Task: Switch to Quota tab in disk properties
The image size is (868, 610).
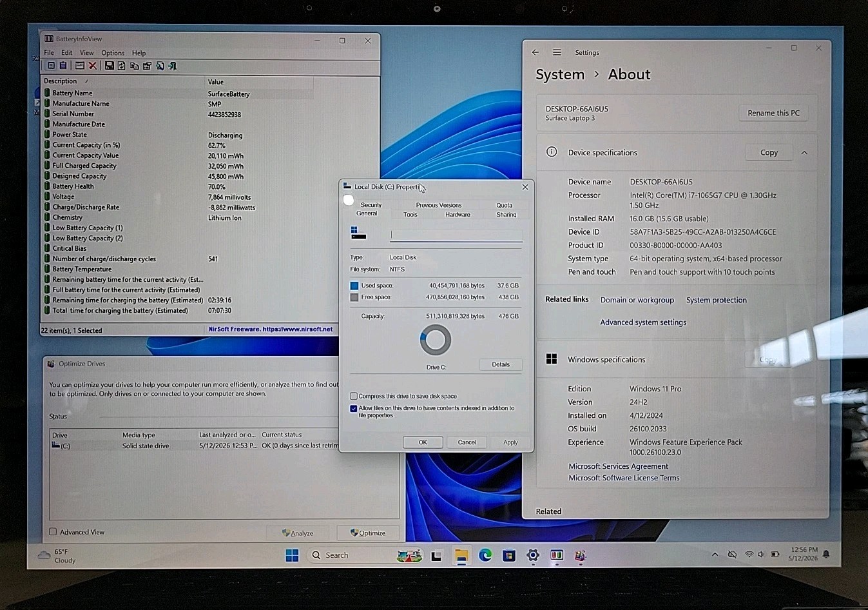Action: pyautogui.click(x=505, y=205)
